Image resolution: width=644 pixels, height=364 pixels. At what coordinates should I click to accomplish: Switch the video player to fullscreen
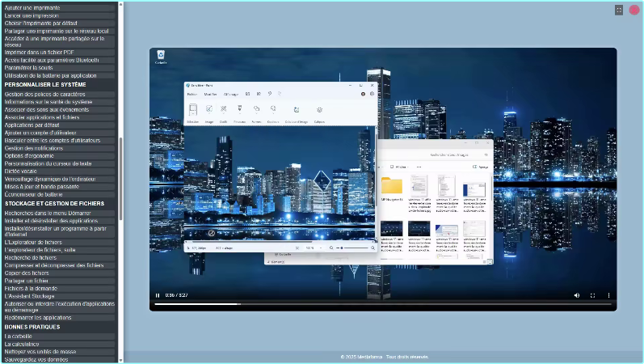coord(592,295)
